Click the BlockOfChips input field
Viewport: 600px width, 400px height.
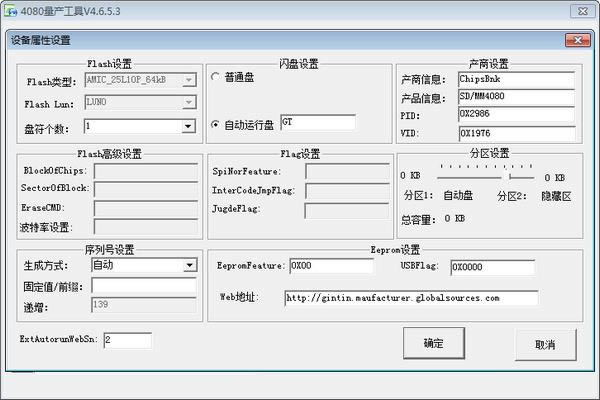tap(146, 171)
